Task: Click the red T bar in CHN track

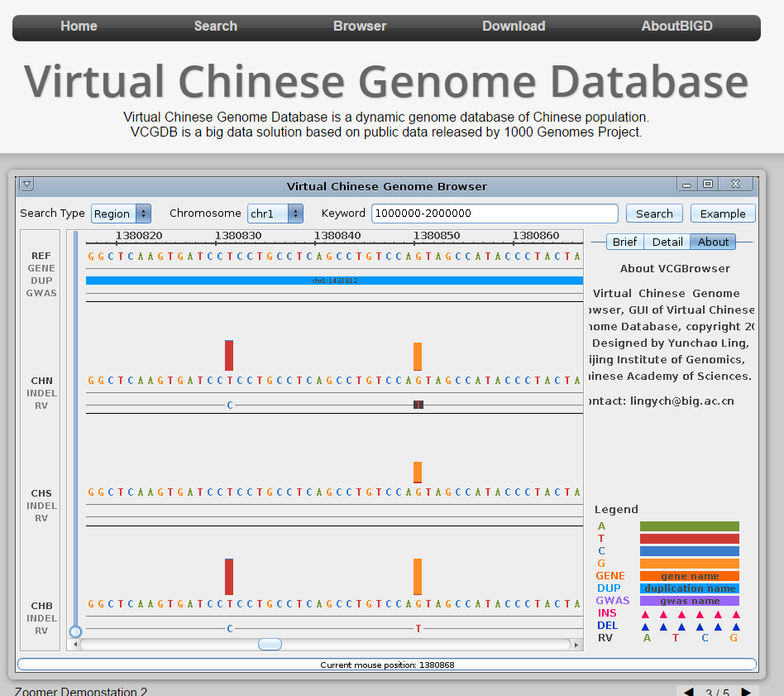Action: [x=229, y=355]
